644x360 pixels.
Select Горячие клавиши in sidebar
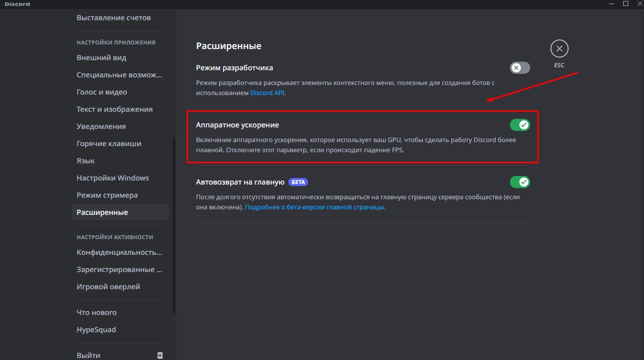(109, 144)
